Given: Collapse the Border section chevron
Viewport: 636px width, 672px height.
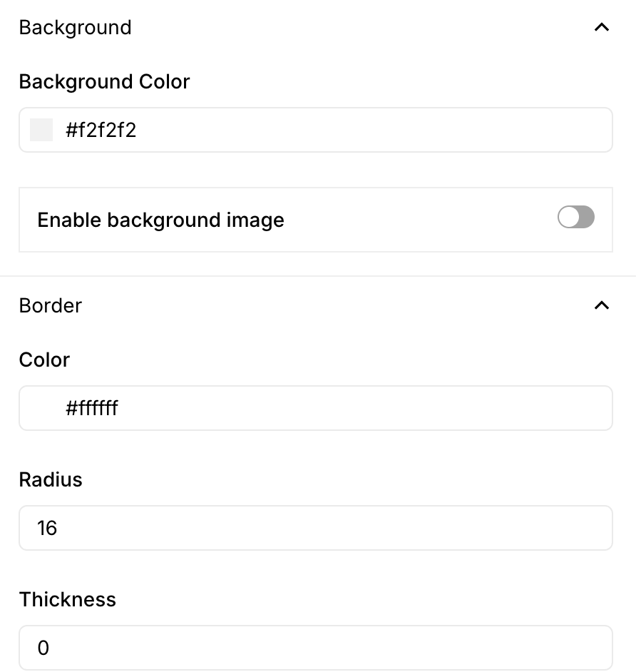Looking at the screenshot, I should coord(601,305).
